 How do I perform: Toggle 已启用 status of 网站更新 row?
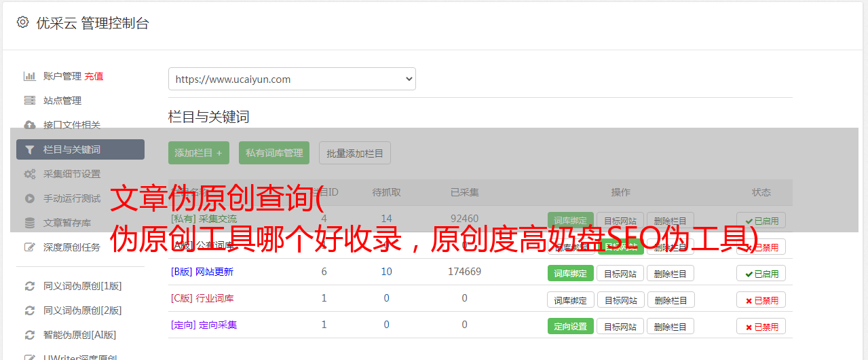click(761, 273)
